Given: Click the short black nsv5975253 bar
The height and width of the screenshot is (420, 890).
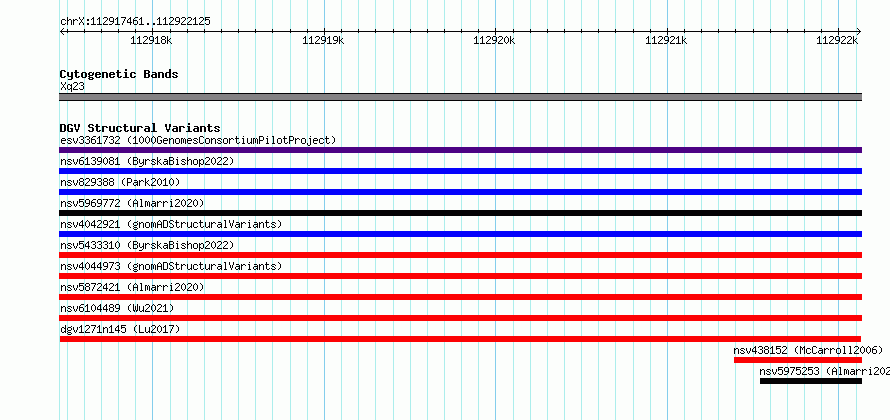Looking at the screenshot, I should coord(811,381).
